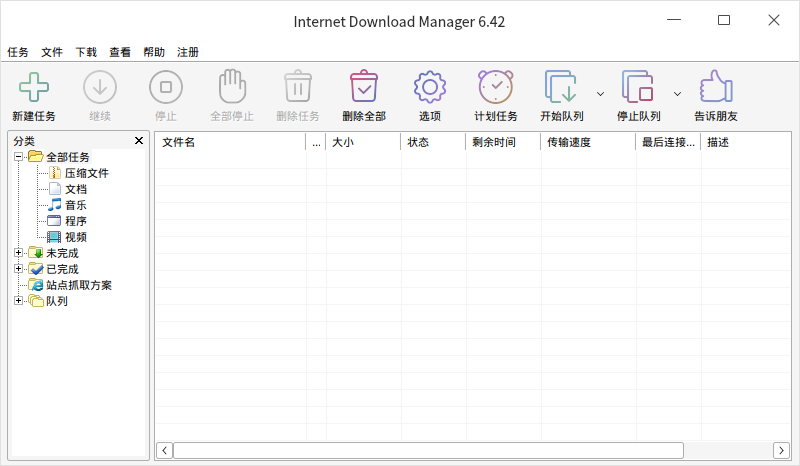The image size is (800, 466).
Task: Click the 未完成 folder icon with green arrow
Action: pyautogui.click(x=36, y=253)
